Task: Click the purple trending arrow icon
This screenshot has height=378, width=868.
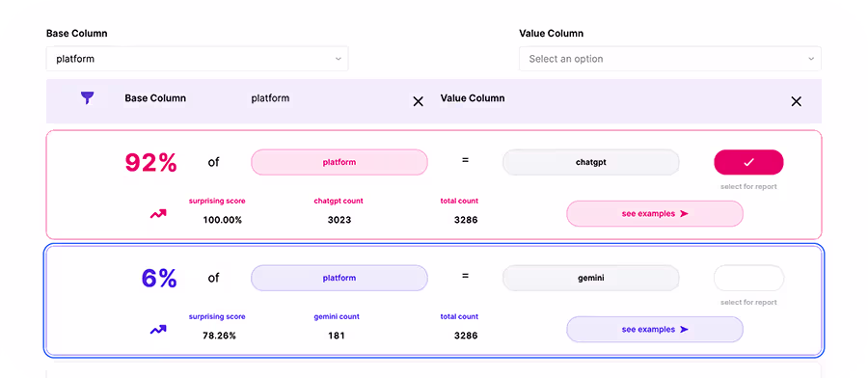Action: tap(158, 330)
